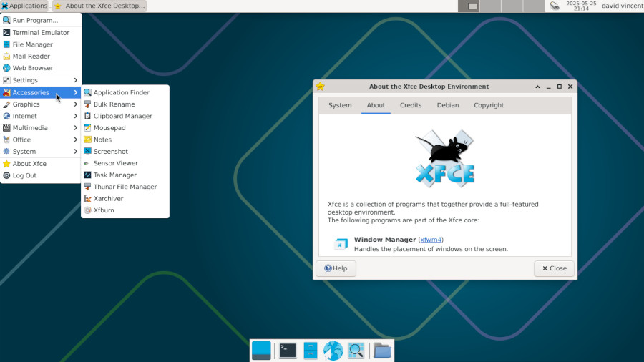Launch the Bulk Rename utility
The height and width of the screenshot is (362, 644).
tap(125, 104)
